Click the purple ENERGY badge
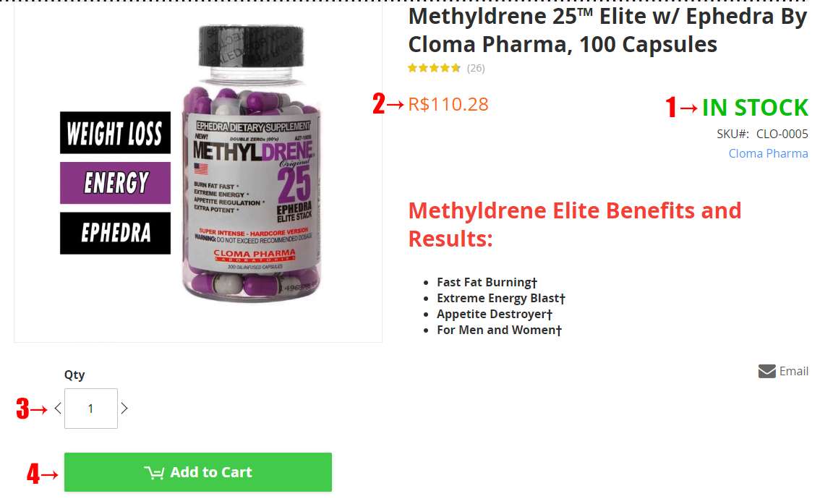Screen dimensions: 820x504 115,183
